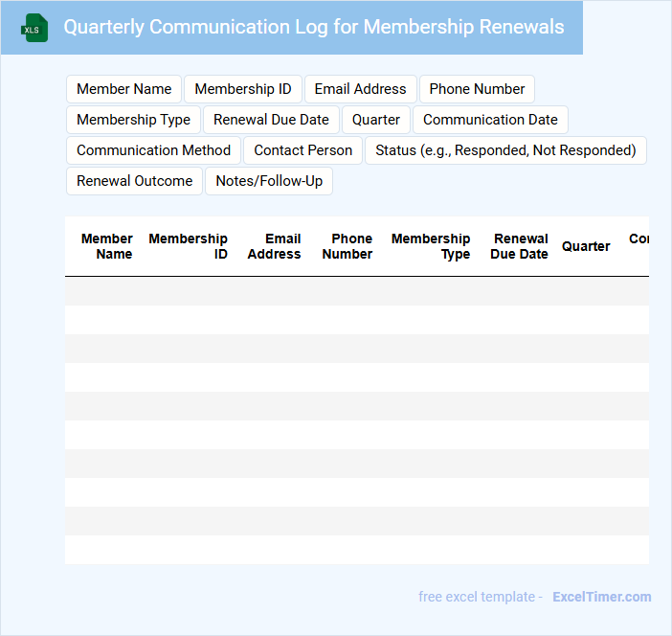Click the Email Address tag
This screenshot has width=672, height=636.
click(360, 89)
